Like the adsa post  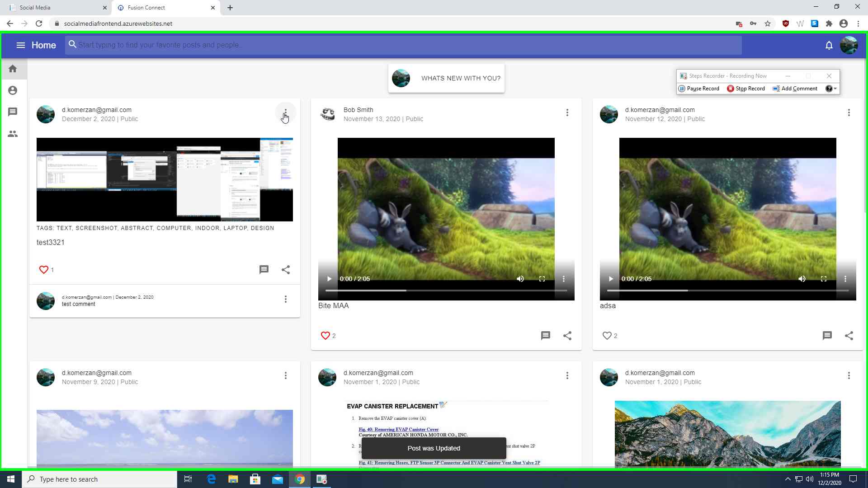(x=607, y=336)
